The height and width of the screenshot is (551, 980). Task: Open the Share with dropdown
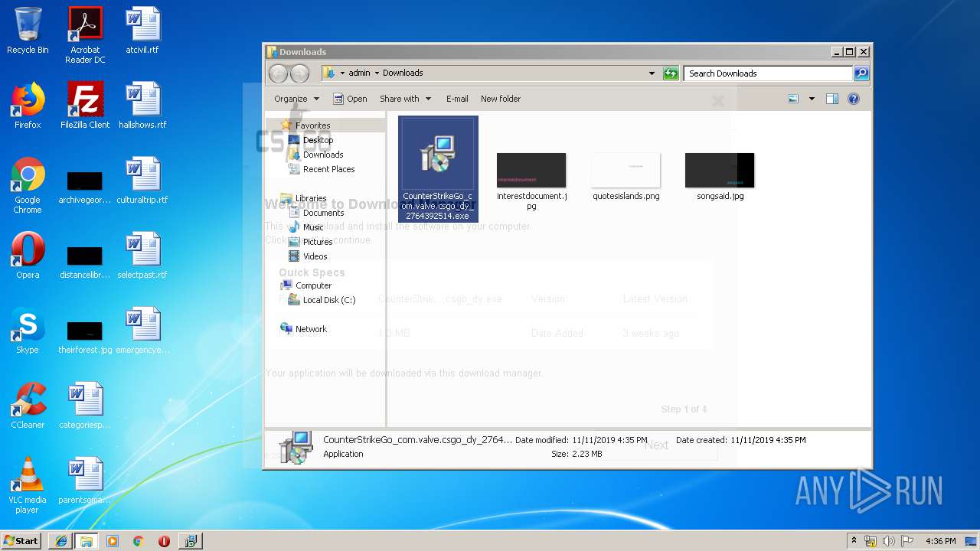tap(405, 99)
